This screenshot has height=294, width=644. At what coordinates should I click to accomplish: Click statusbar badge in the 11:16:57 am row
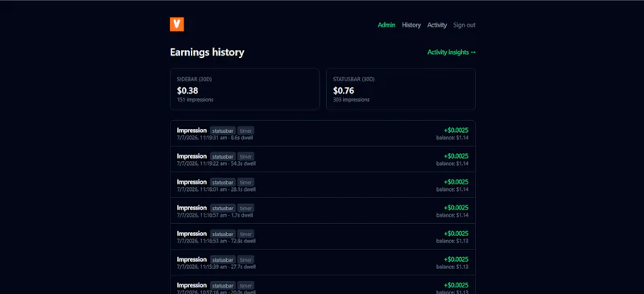click(x=223, y=208)
